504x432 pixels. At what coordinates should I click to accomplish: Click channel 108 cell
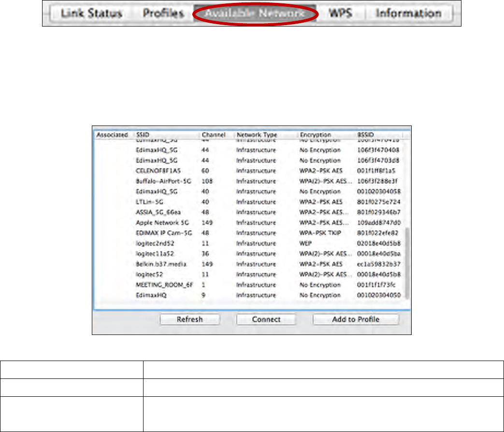207,181
